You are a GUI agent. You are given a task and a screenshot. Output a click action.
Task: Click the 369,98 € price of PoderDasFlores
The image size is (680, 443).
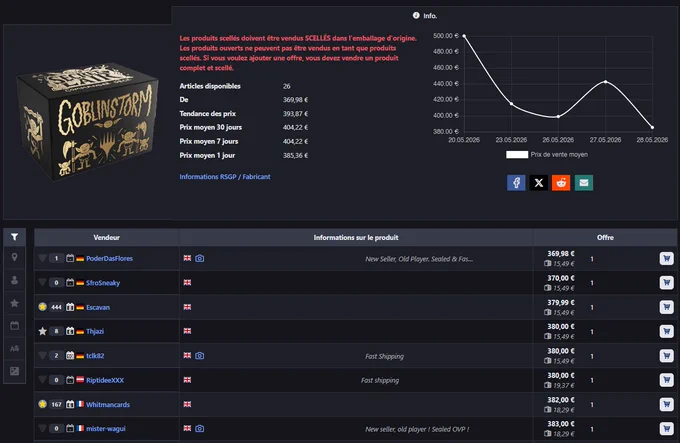[560, 254]
